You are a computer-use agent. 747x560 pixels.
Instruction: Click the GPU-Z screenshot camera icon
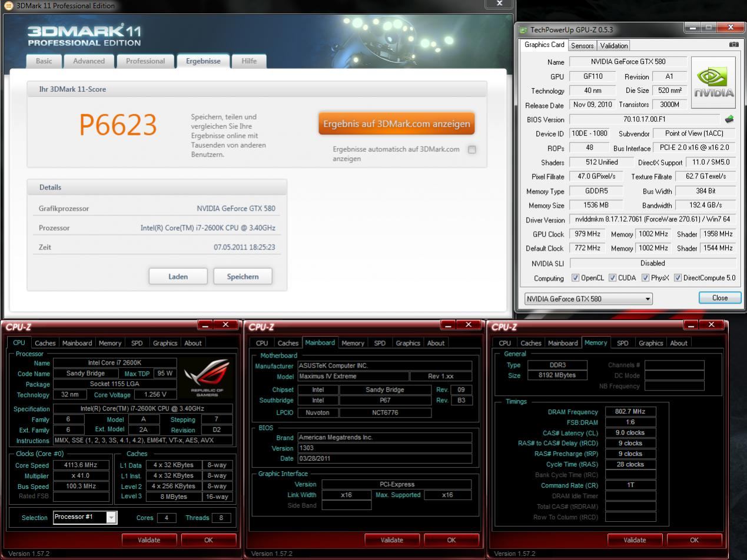pos(733,45)
